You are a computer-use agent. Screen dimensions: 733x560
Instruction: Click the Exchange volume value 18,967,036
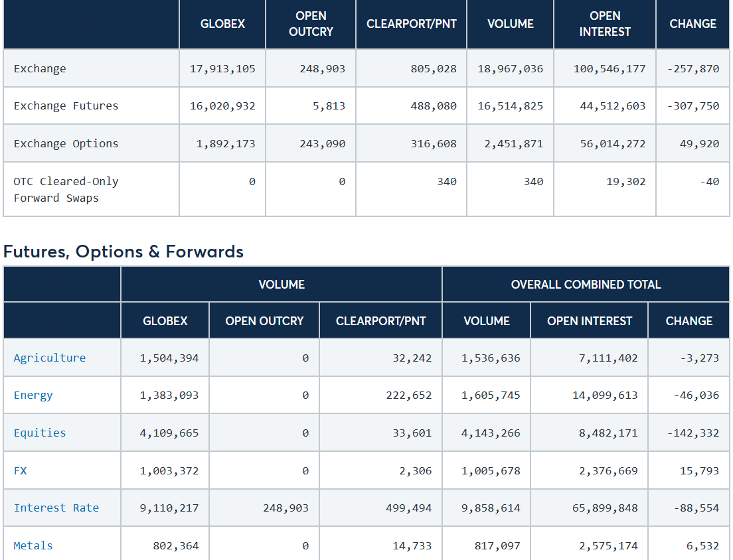tap(511, 68)
